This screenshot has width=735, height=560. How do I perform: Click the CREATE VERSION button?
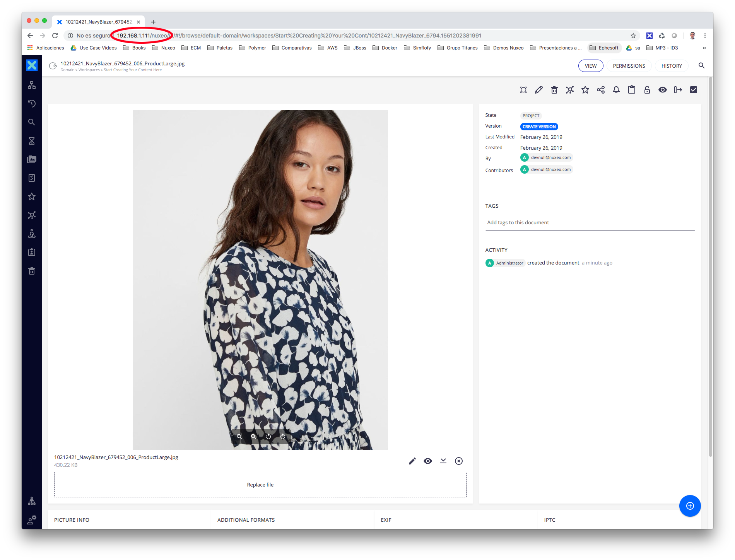click(x=539, y=126)
